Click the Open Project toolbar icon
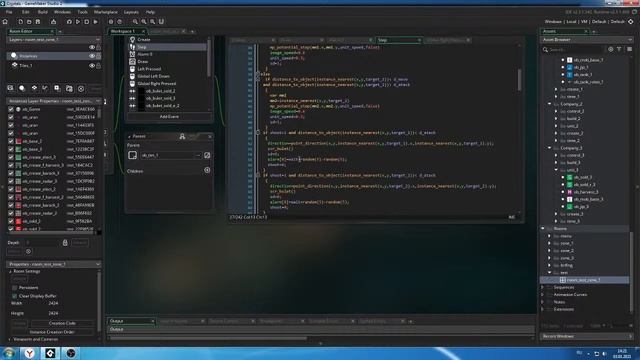Screen dimensions: 640x360 (x=29, y=22)
